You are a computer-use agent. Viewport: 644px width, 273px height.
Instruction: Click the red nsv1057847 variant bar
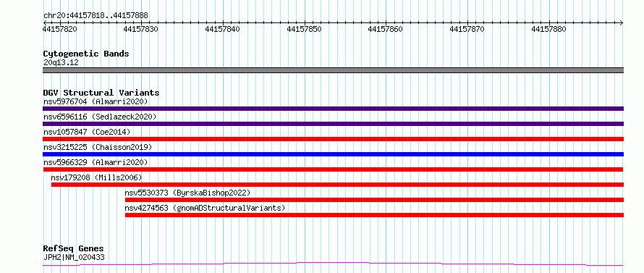coord(333,139)
